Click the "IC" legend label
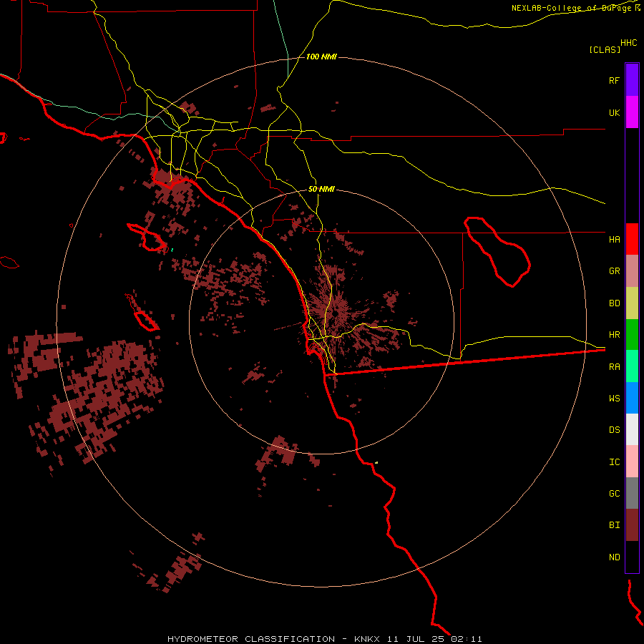Image resolution: width=644 pixels, height=644 pixels. [x=614, y=462]
